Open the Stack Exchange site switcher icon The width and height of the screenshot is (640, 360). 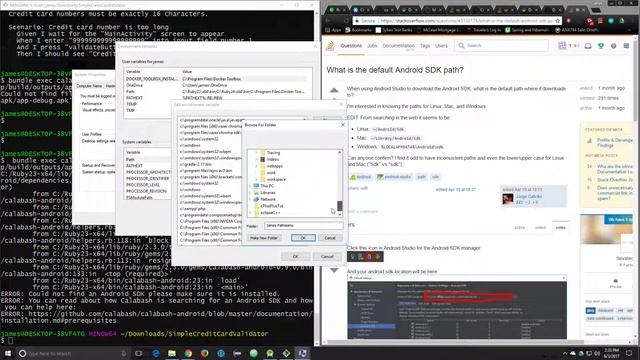(626, 46)
